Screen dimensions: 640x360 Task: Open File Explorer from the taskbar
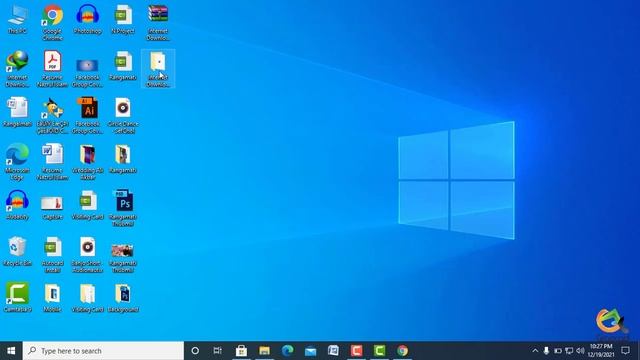(x=264, y=351)
